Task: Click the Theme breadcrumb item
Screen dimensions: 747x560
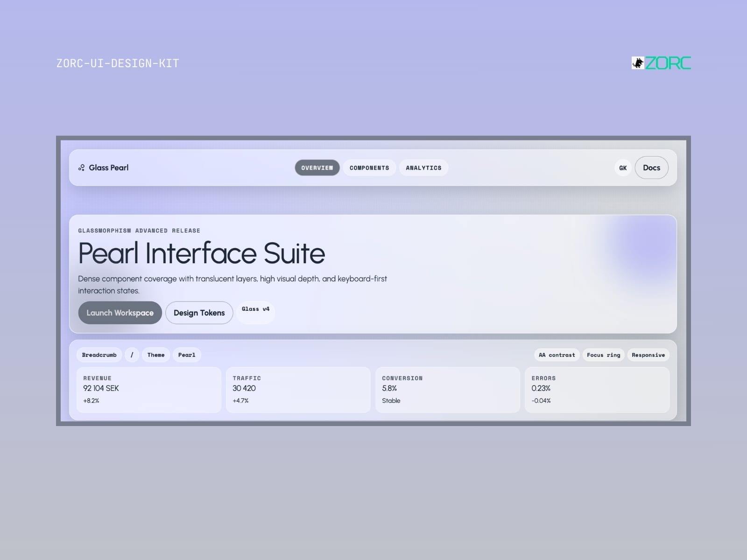Action: 156,355
